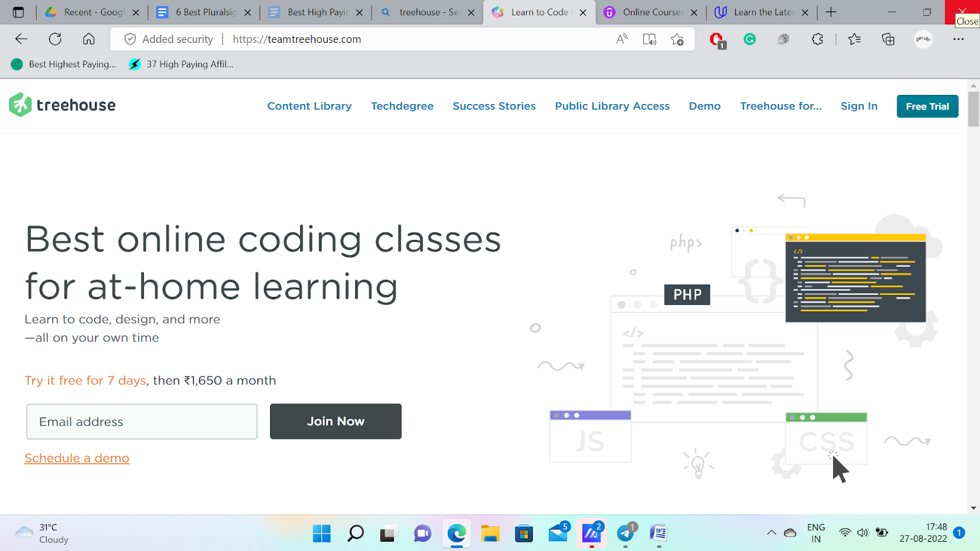Open the Windows Start menu
The width and height of the screenshot is (980, 551).
coord(322,533)
